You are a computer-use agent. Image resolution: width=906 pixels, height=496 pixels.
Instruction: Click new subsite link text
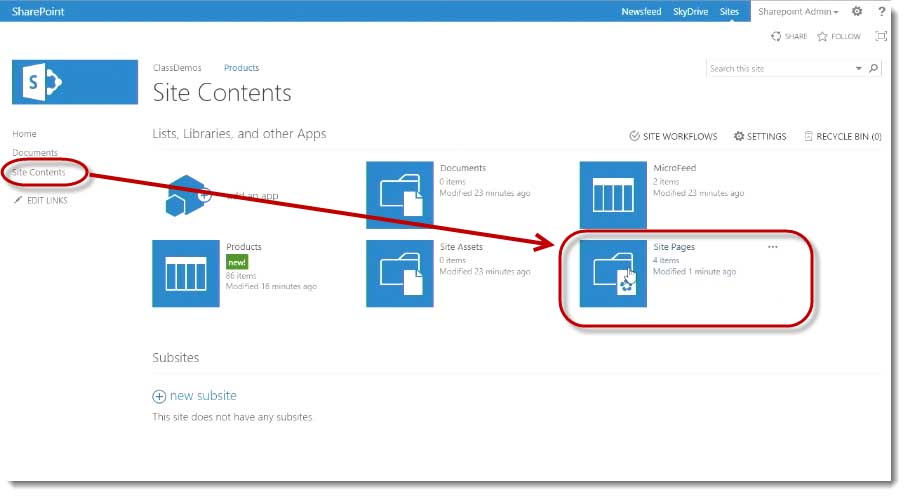203,396
